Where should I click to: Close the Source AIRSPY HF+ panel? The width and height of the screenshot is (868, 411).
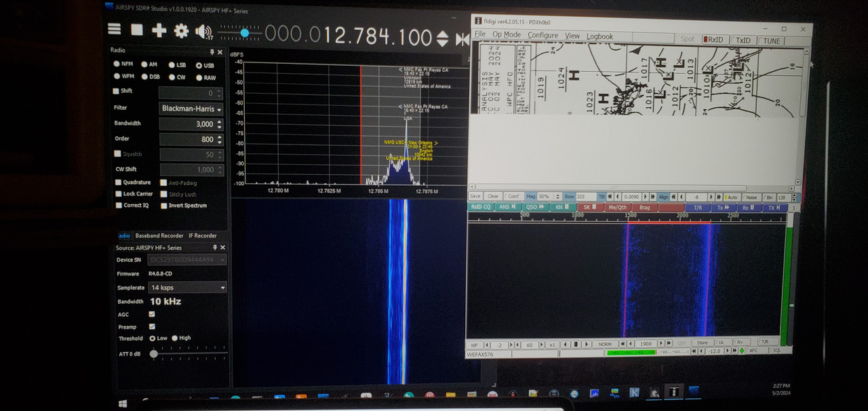223,248
